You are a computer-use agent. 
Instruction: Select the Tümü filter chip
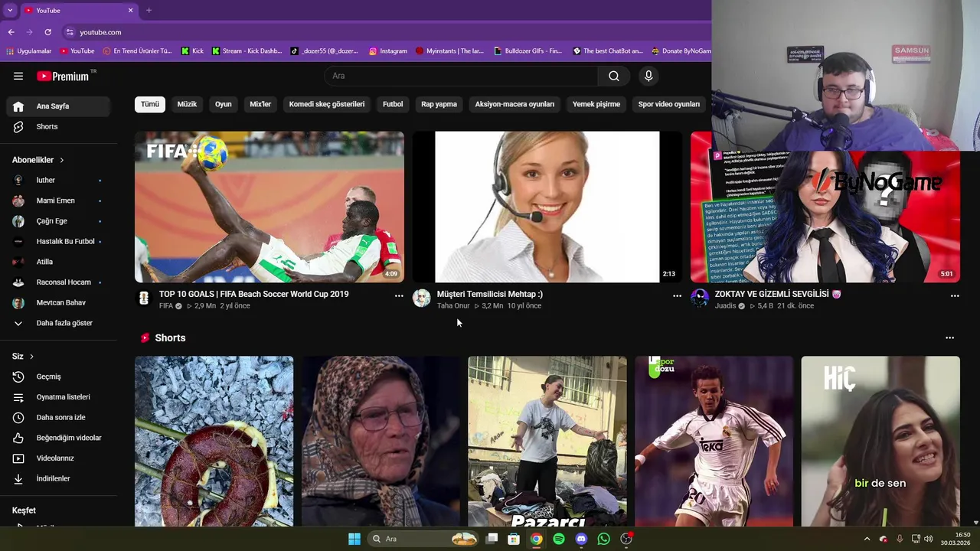click(150, 104)
